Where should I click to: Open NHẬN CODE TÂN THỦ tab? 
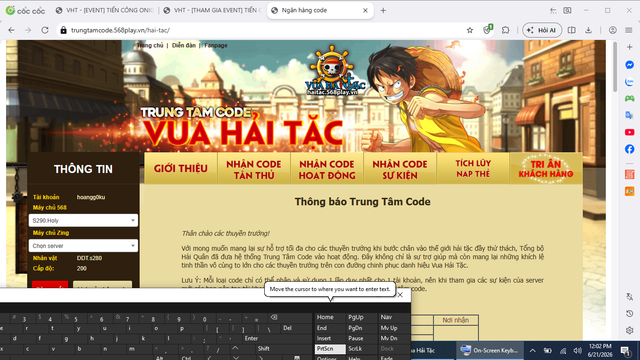coord(254,169)
